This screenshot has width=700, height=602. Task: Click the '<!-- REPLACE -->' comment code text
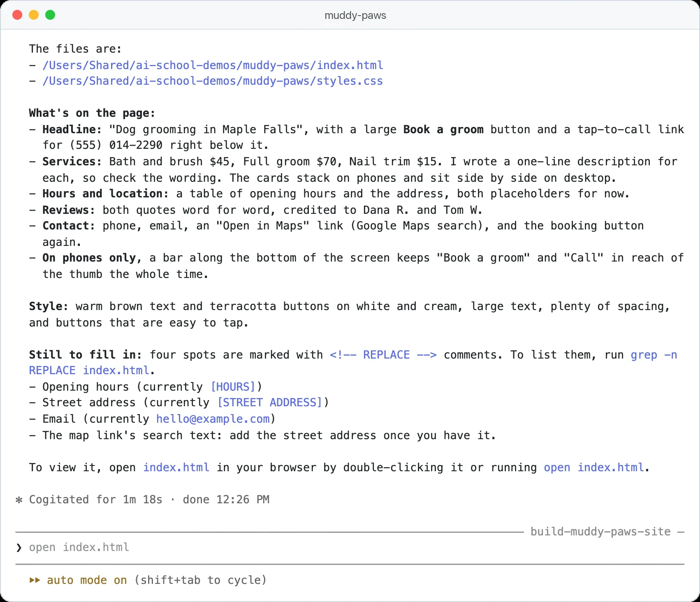pyautogui.click(x=383, y=354)
